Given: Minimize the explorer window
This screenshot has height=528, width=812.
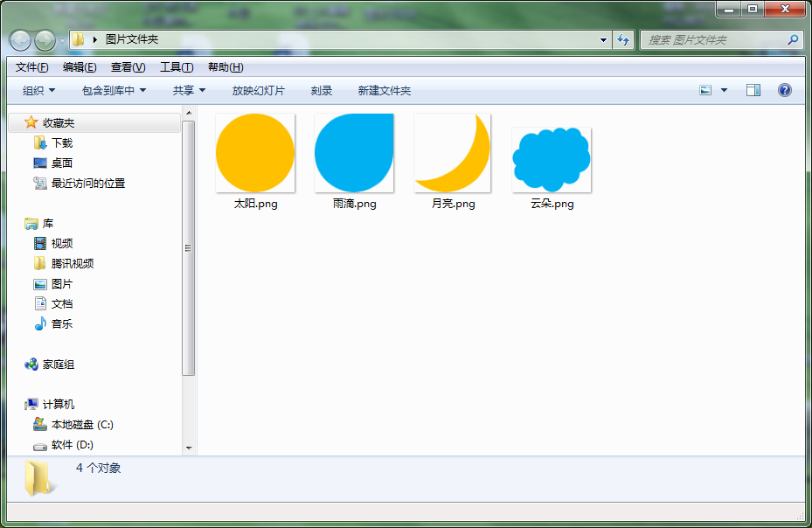Looking at the screenshot, I should point(729,9).
